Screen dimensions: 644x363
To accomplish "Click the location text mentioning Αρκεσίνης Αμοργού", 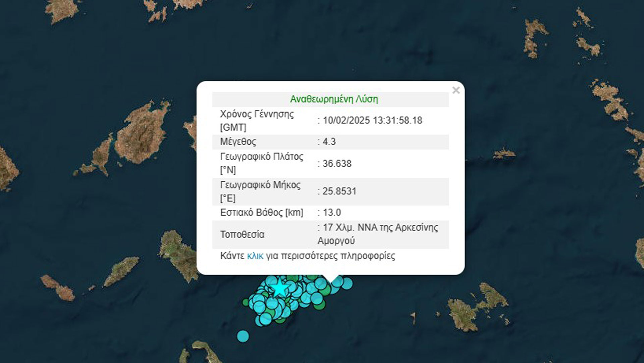I will point(377,234).
